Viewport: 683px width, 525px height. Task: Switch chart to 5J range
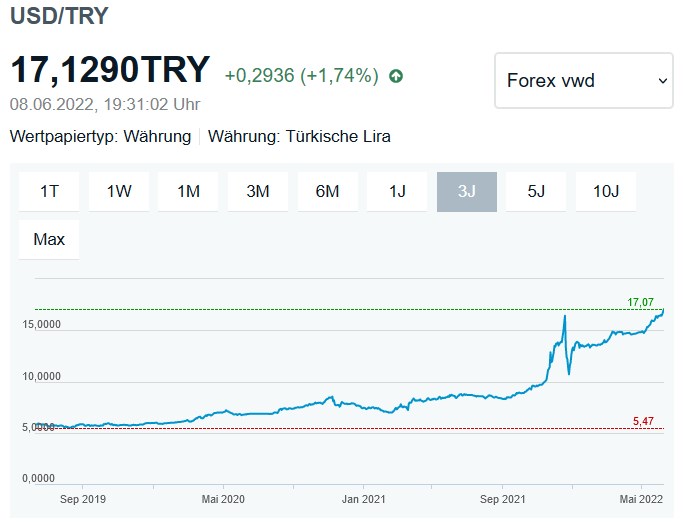(536, 192)
